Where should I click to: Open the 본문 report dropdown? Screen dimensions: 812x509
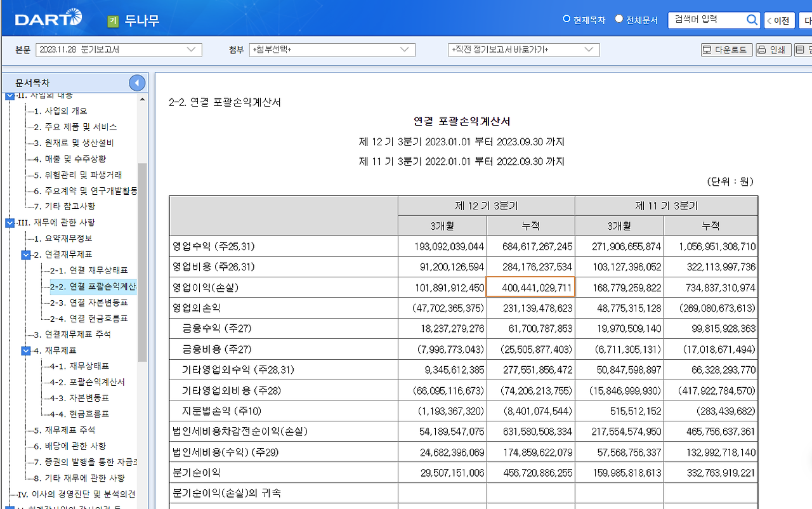coord(119,50)
